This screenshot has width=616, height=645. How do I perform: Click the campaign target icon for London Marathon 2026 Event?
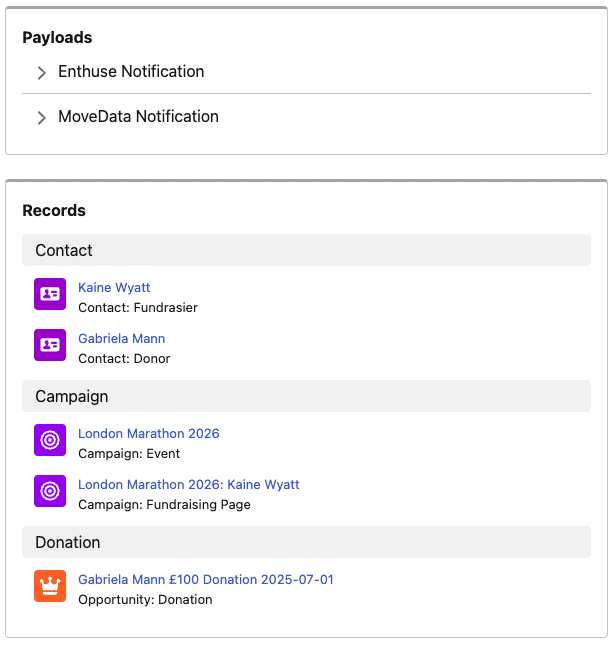pos(50,440)
